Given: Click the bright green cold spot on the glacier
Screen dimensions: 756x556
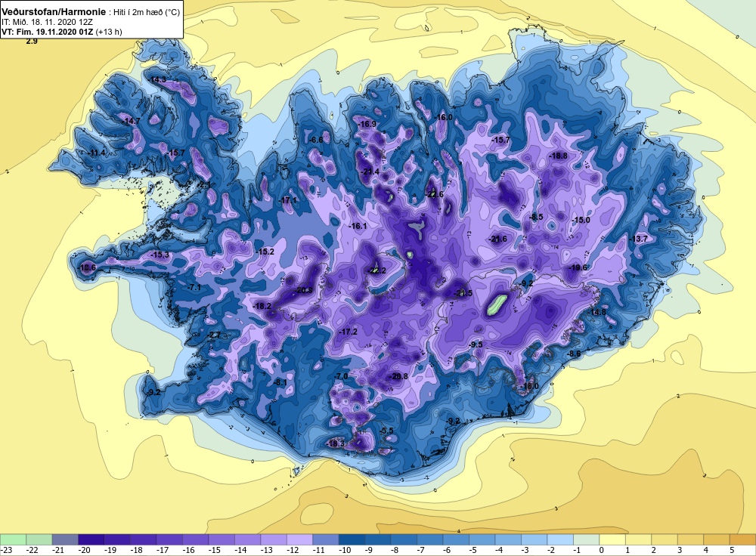Looking at the screenshot, I should [496, 304].
